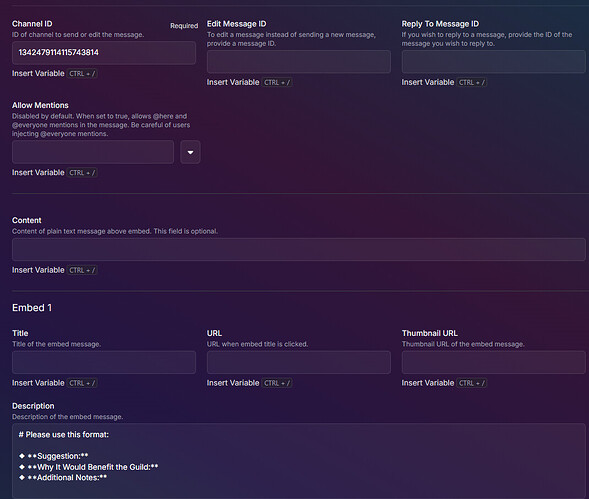Insert Variable under Edit Message ID
The width and height of the screenshot is (589, 499).
233,82
